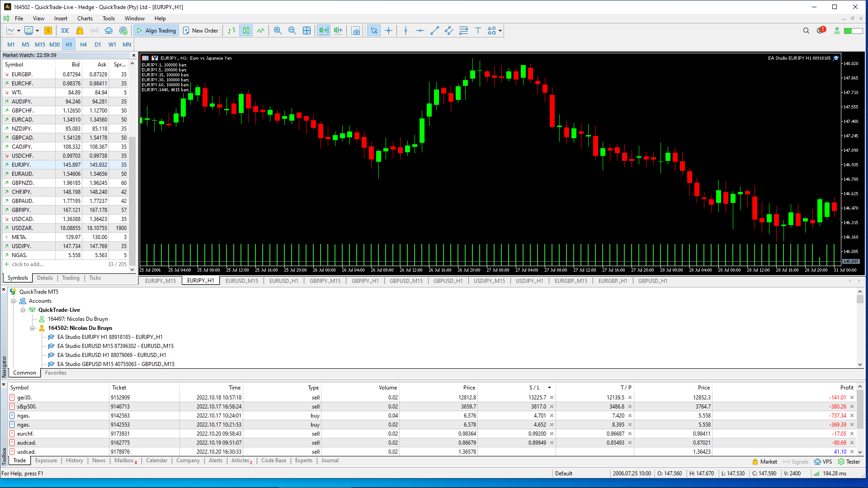
Task: Select the H4 timeframe
Action: tap(83, 45)
